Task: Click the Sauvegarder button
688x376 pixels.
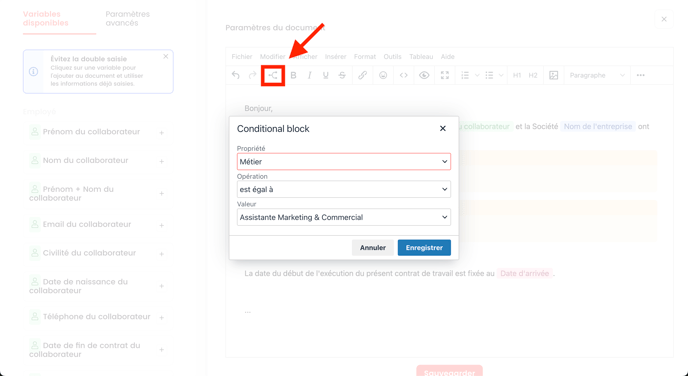Action: pyautogui.click(x=449, y=372)
